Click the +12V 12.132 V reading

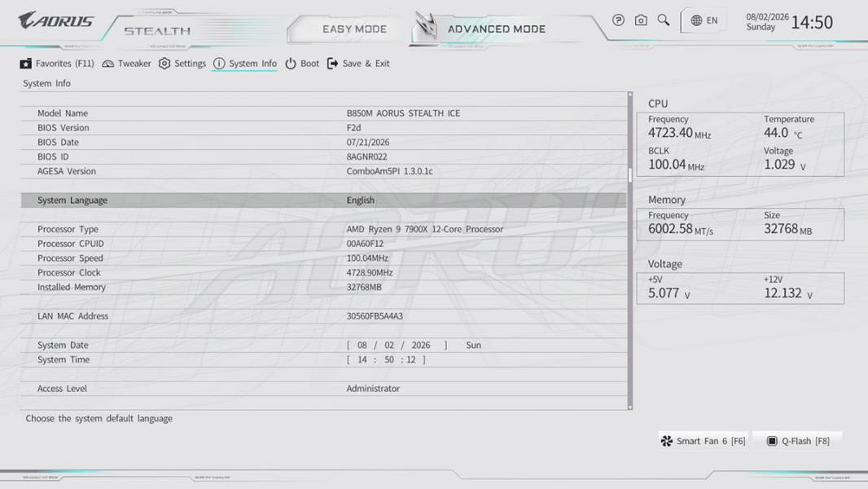(x=788, y=293)
